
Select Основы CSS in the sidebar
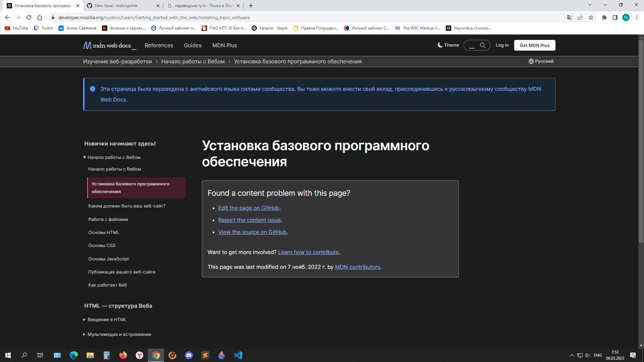coord(102,245)
